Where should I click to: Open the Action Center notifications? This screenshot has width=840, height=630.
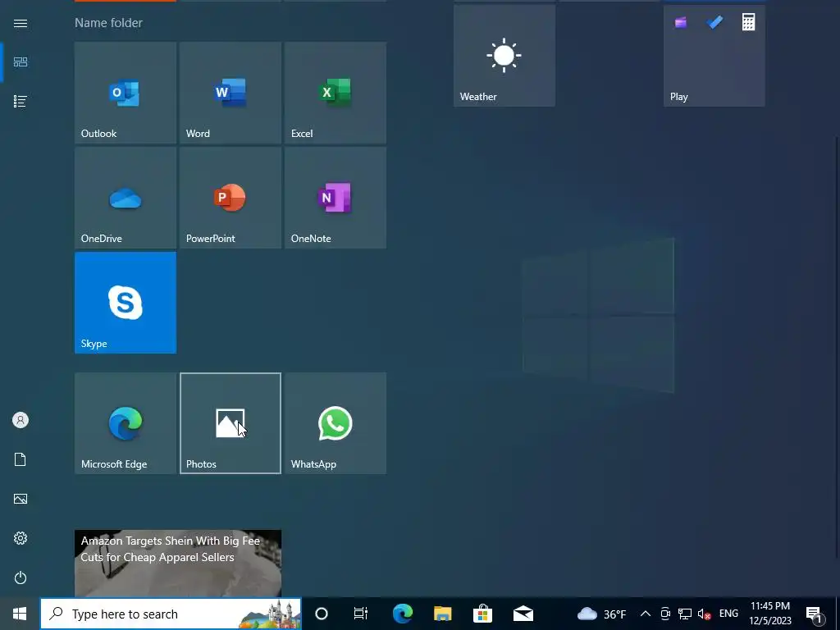click(815, 614)
